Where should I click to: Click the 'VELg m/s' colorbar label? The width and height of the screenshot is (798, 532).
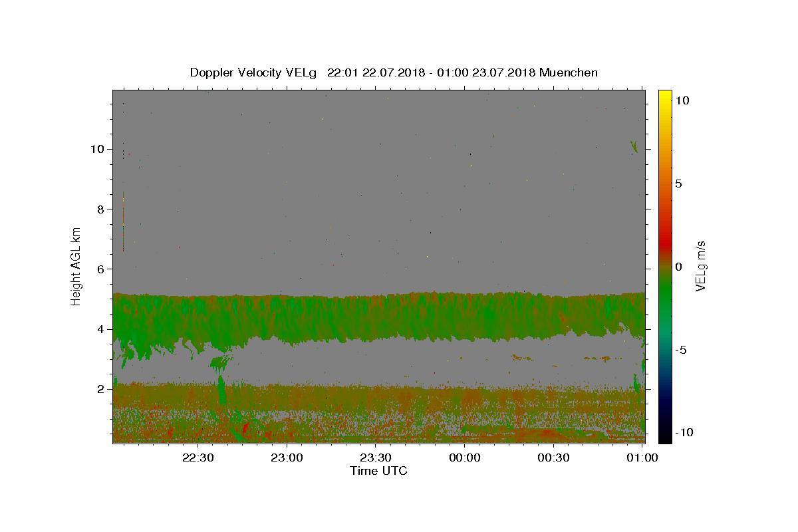pos(700,267)
